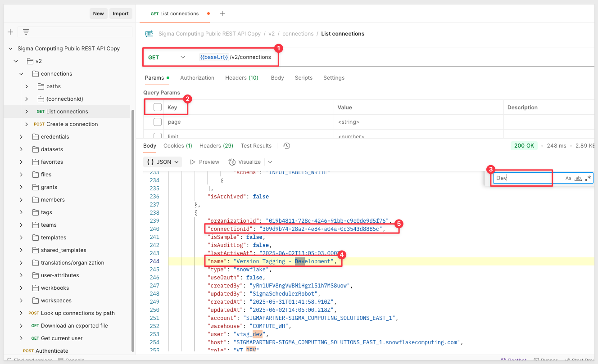Click unsaved orange dot on tab
The image size is (598, 364).
208,13
